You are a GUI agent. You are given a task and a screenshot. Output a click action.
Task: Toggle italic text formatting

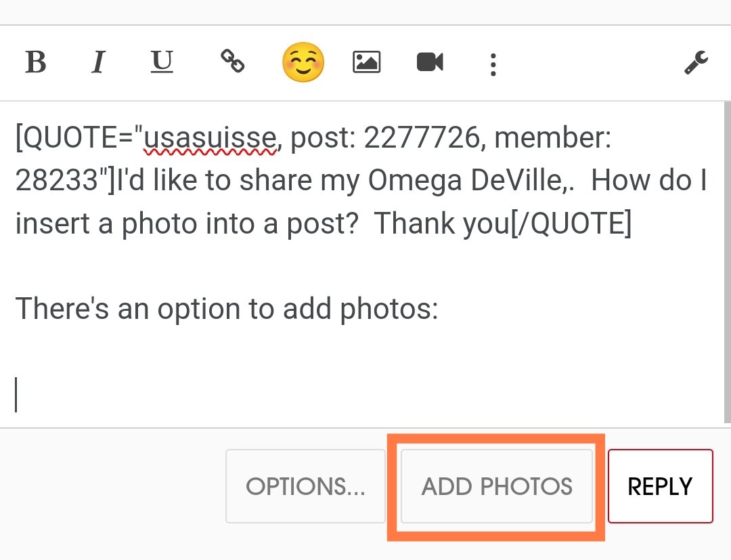click(x=99, y=63)
